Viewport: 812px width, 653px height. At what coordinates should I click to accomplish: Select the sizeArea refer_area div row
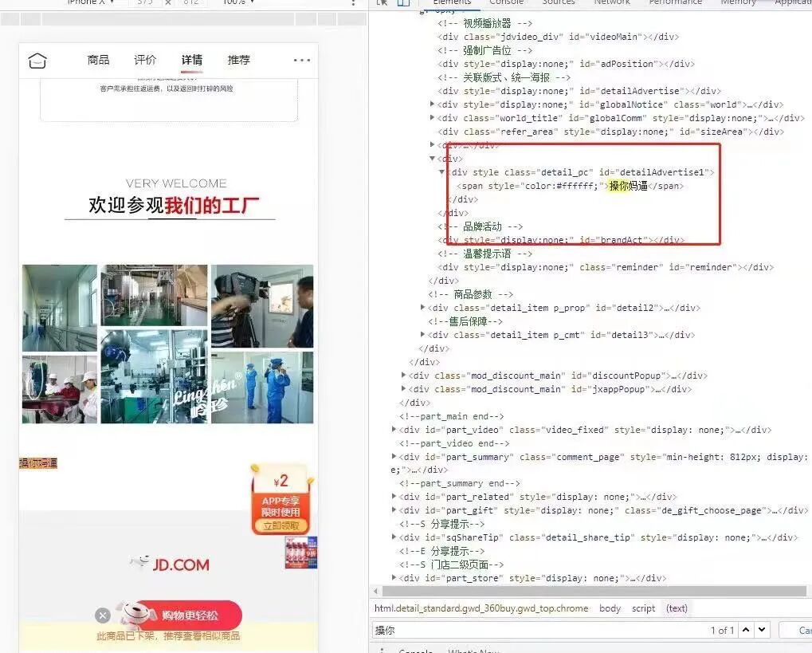tap(611, 132)
